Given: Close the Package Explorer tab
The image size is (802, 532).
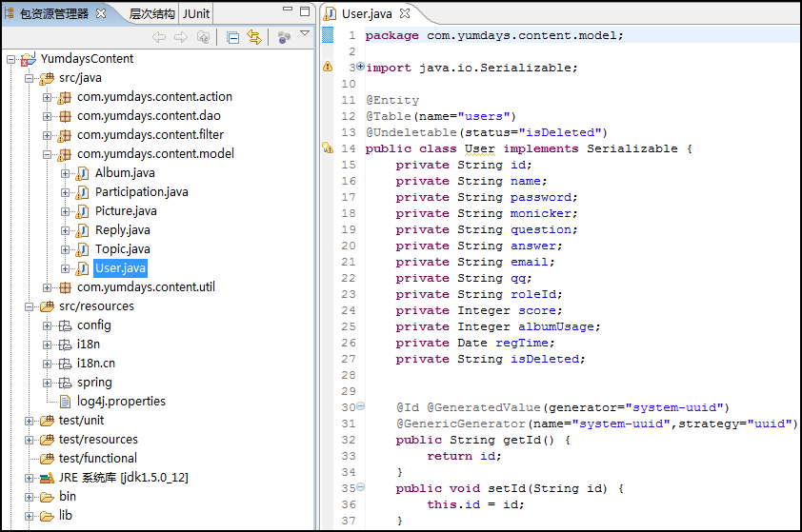Looking at the screenshot, I should pyautogui.click(x=101, y=13).
